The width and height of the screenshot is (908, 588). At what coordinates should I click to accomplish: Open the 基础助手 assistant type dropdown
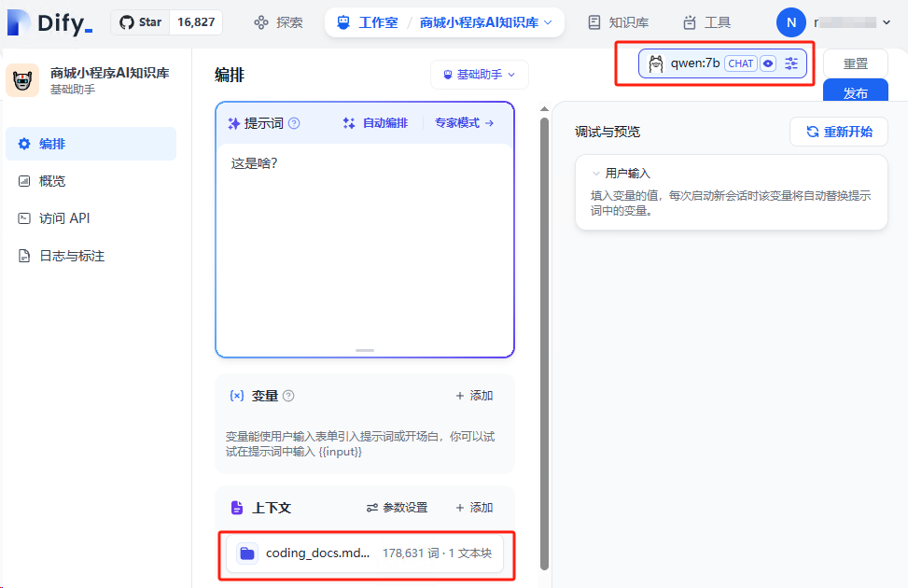pos(479,74)
